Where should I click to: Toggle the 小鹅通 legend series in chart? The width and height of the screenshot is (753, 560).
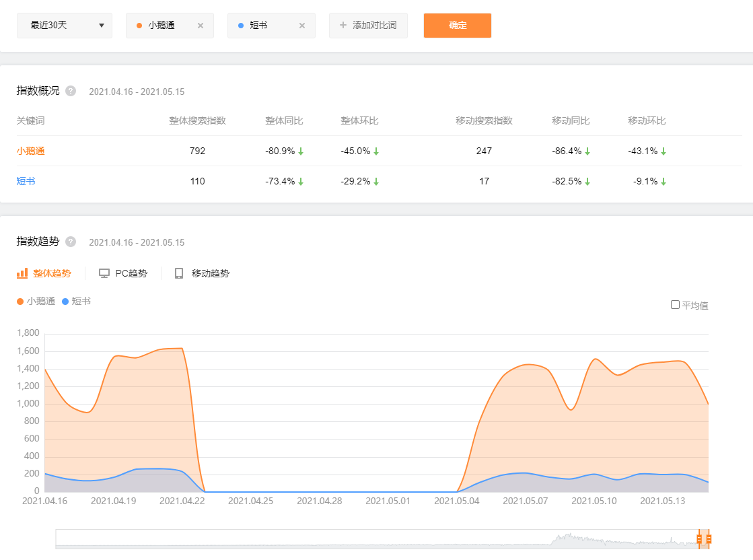pos(36,302)
